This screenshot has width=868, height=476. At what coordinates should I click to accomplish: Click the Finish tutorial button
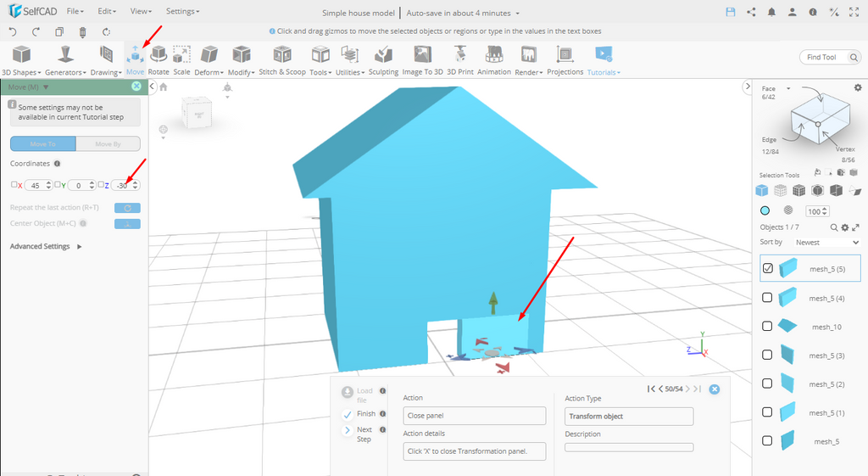[359, 414]
